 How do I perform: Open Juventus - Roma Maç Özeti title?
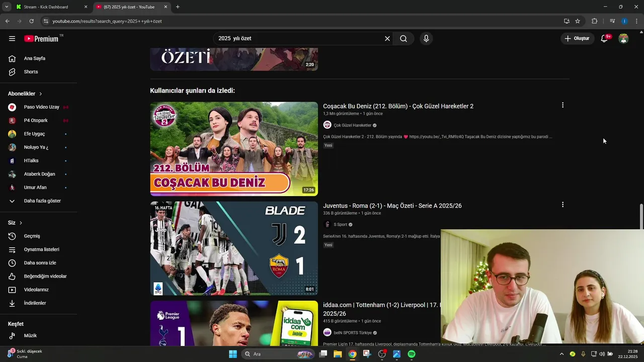[392, 206]
